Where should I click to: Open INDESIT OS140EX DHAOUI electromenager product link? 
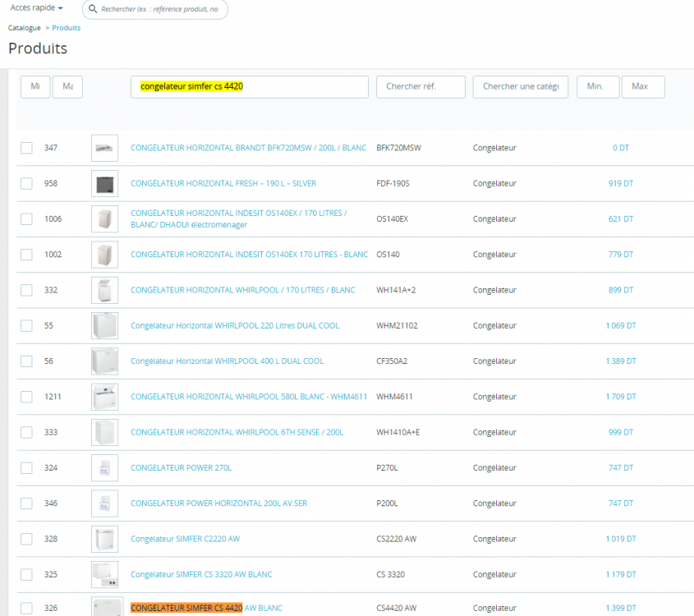click(x=239, y=219)
